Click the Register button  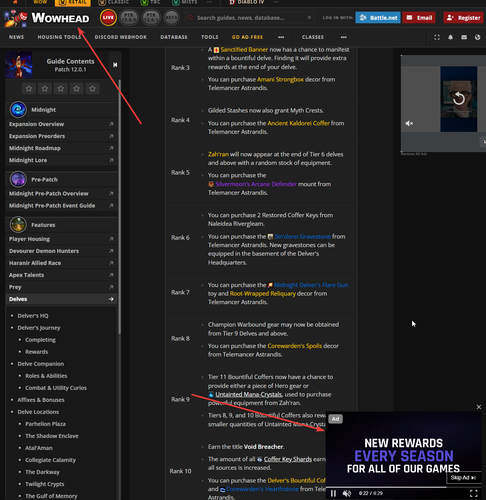[x=464, y=18]
